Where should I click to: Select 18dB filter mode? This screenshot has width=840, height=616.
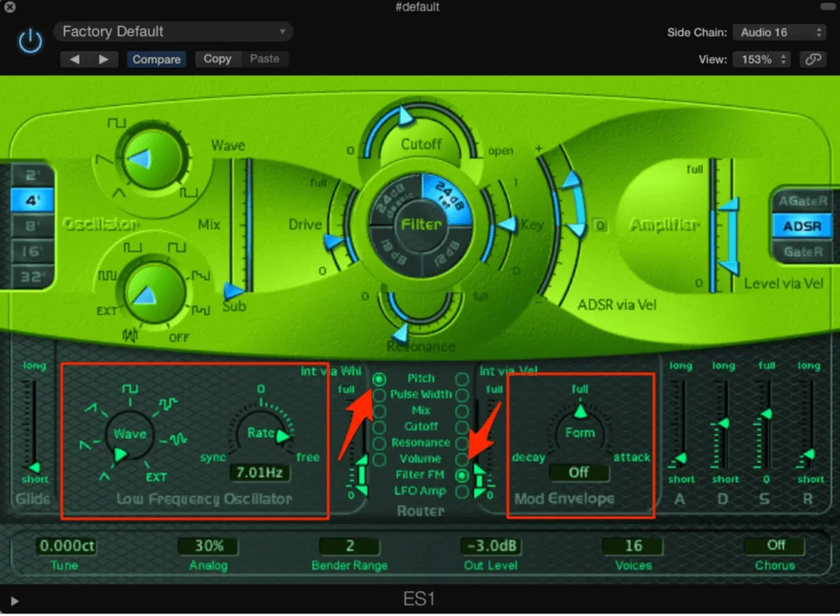click(395, 250)
